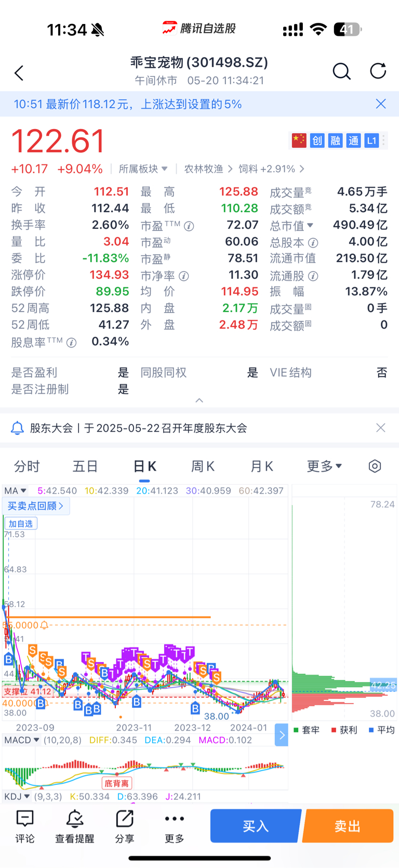399x868 pixels.
Task: Show info for 流通股
Action: [313, 276]
